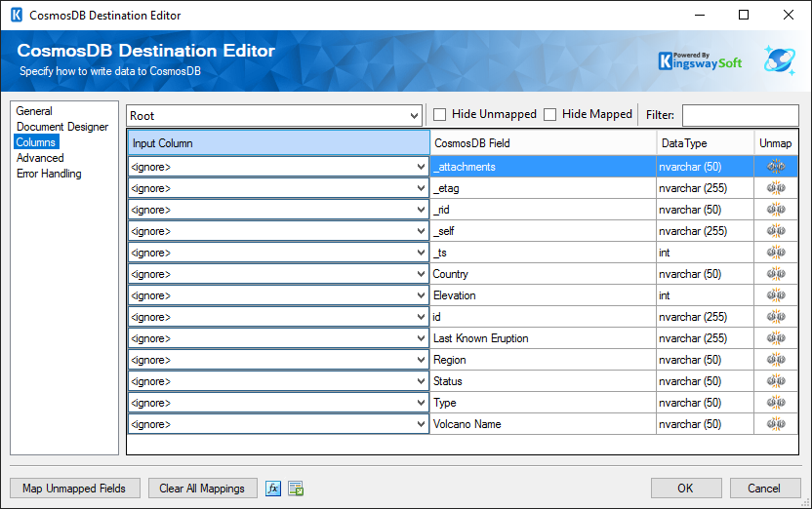Open the Document Designer page
This screenshot has width=812, height=509.
62,126
